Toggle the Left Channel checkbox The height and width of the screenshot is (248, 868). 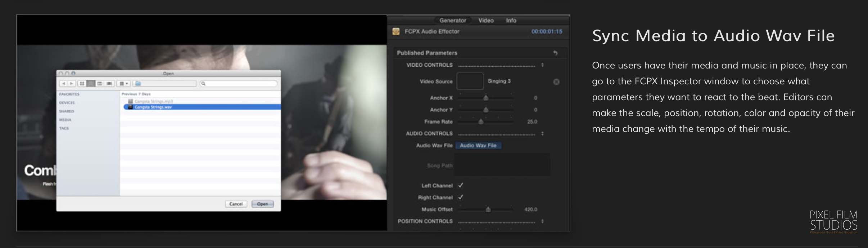click(461, 185)
